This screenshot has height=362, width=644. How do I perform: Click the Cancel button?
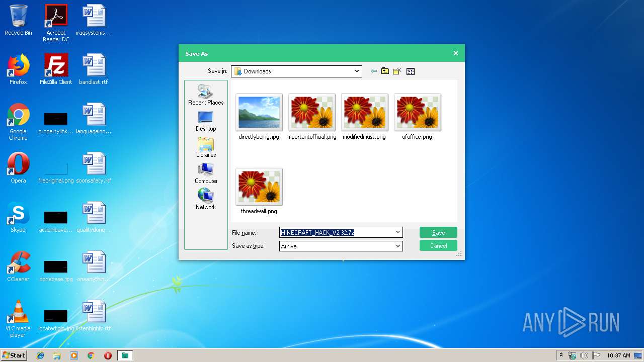(x=438, y=246)
